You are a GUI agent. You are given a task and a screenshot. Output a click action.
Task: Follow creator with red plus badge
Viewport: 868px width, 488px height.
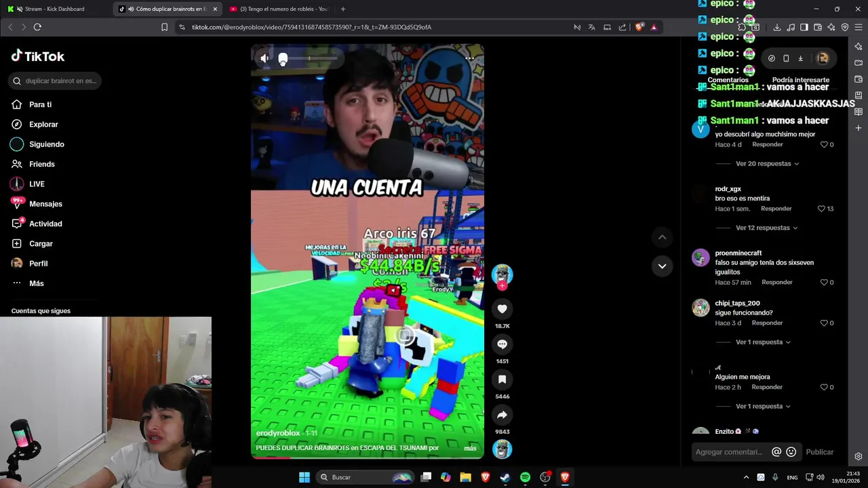(502, 286)
